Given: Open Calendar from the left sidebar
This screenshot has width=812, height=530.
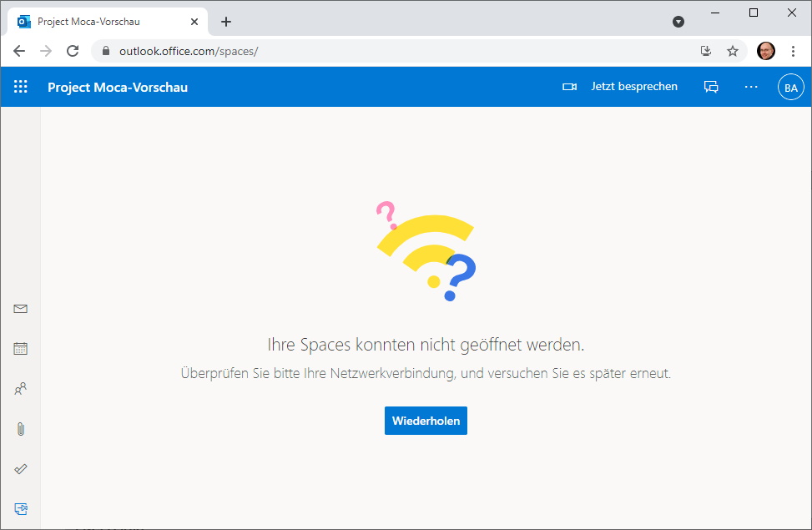Looking at the screenshot, I should coord(21,349).
